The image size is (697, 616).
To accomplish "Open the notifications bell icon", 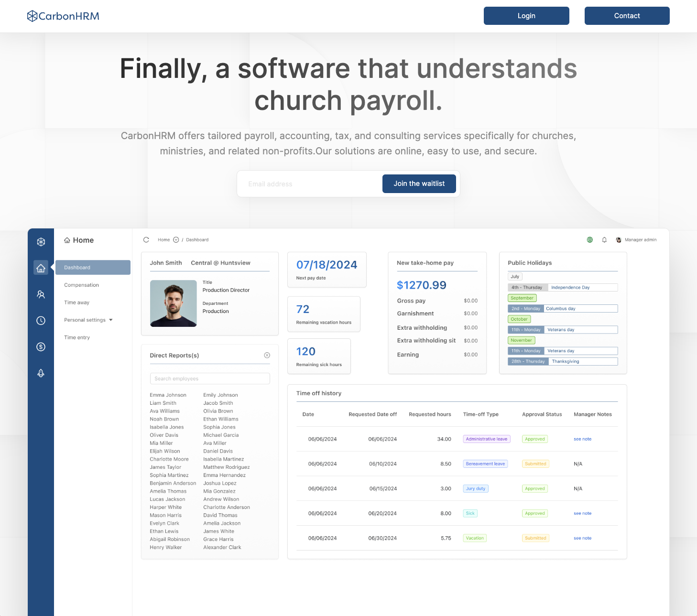I will pyautogui.click(x=604, y=240).
